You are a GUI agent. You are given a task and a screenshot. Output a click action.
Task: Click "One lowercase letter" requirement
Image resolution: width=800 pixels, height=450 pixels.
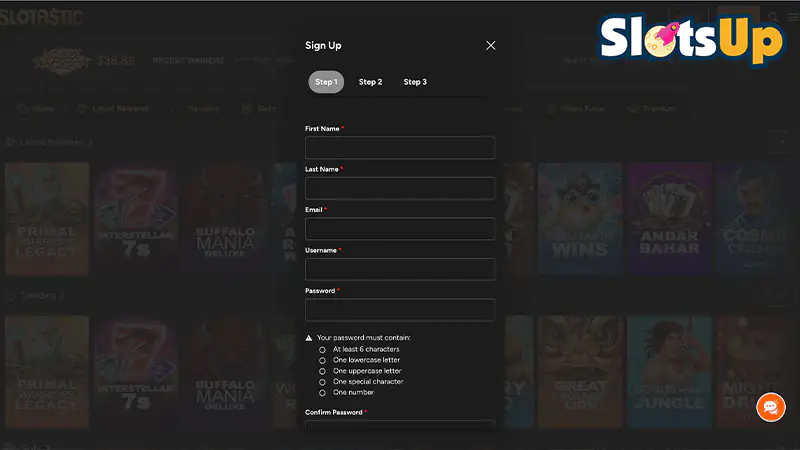tap(366, 360)
